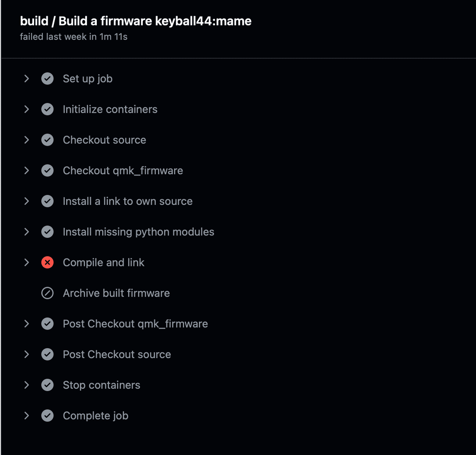Open the Initialize containers step label
476x455 pixels.
pos(110,109)
